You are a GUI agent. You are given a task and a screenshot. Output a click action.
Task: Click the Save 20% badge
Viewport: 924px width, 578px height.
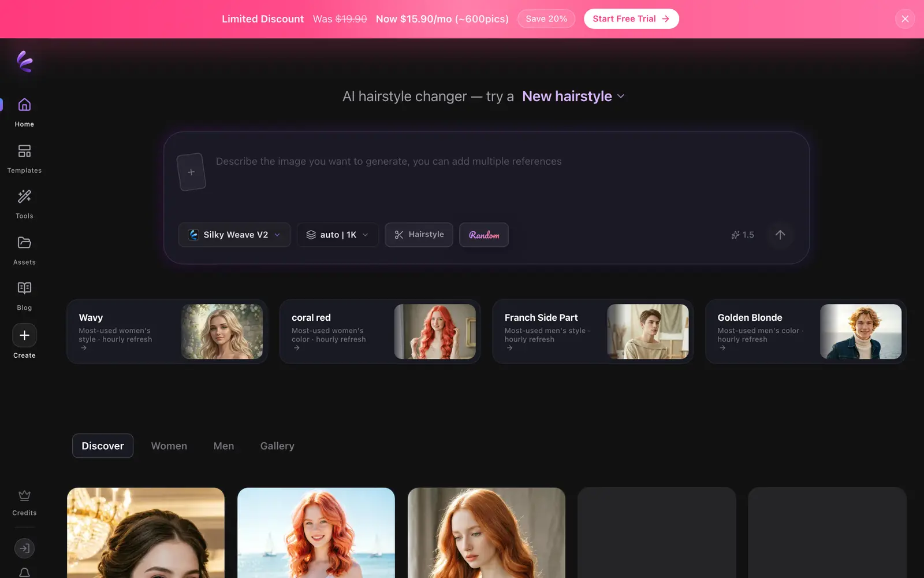tap(546, 18)
